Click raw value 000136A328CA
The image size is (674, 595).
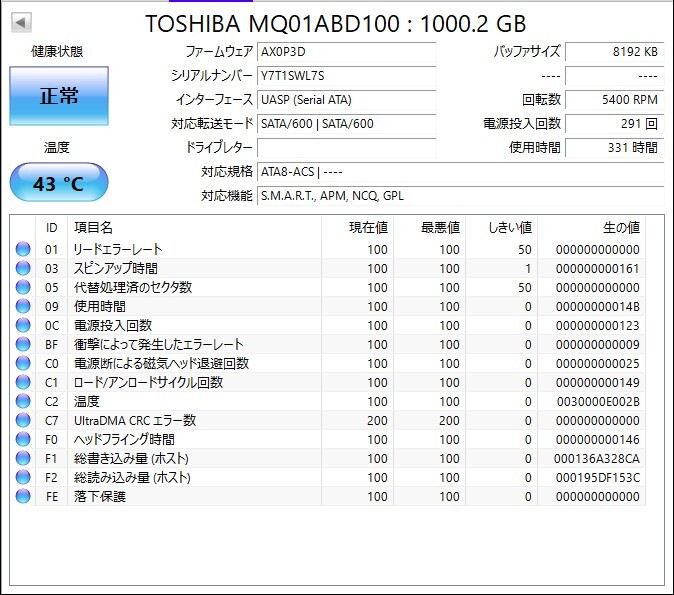tap(597, 458)
